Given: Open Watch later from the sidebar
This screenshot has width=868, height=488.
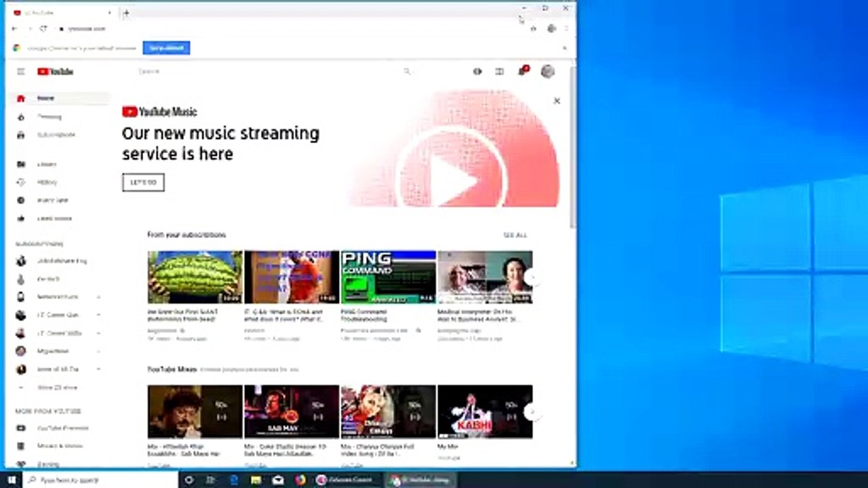Looking at the screenshot, I should [58, 201].
